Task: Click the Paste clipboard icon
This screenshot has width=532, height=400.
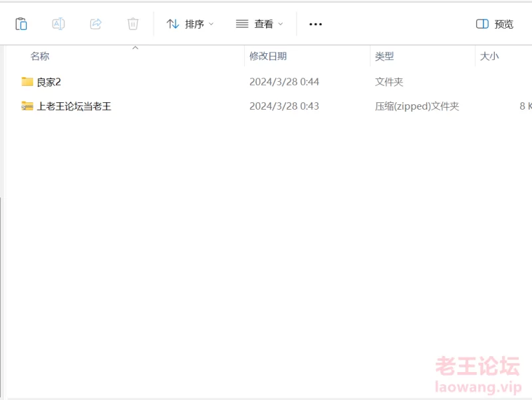Action: 21,24
